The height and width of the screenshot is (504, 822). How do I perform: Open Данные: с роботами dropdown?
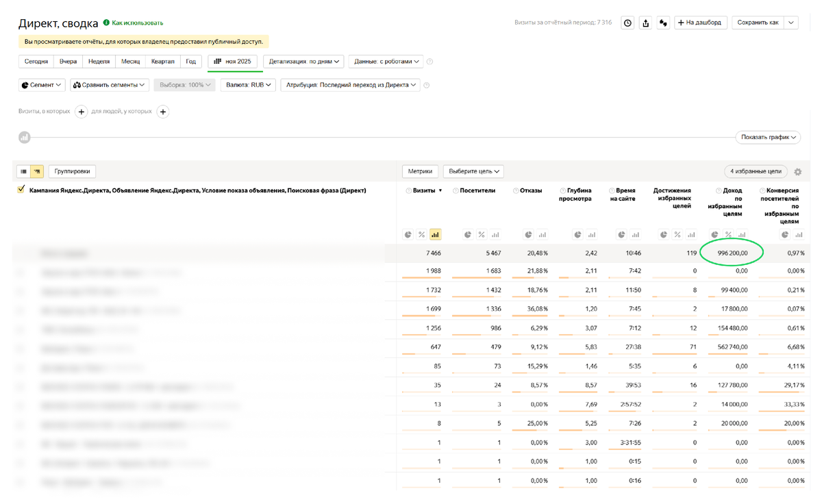[x=386, y=62]
